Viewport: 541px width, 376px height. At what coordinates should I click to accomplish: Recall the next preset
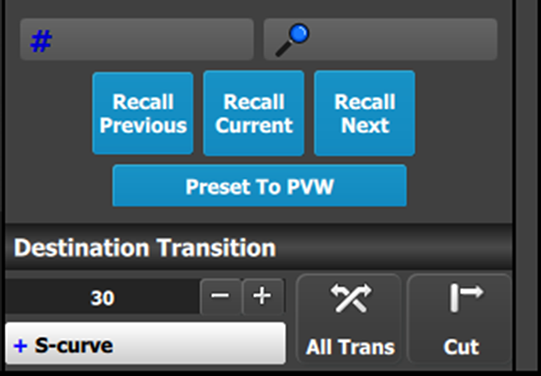pyautogui.click(x=365, y=113)
